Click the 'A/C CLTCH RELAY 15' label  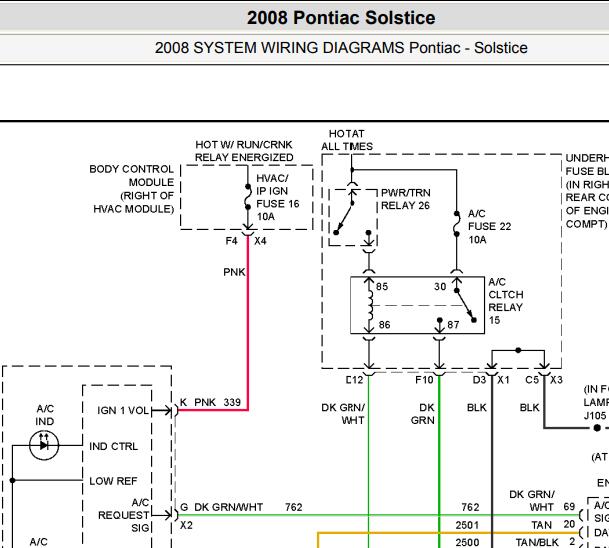(506, 301)
